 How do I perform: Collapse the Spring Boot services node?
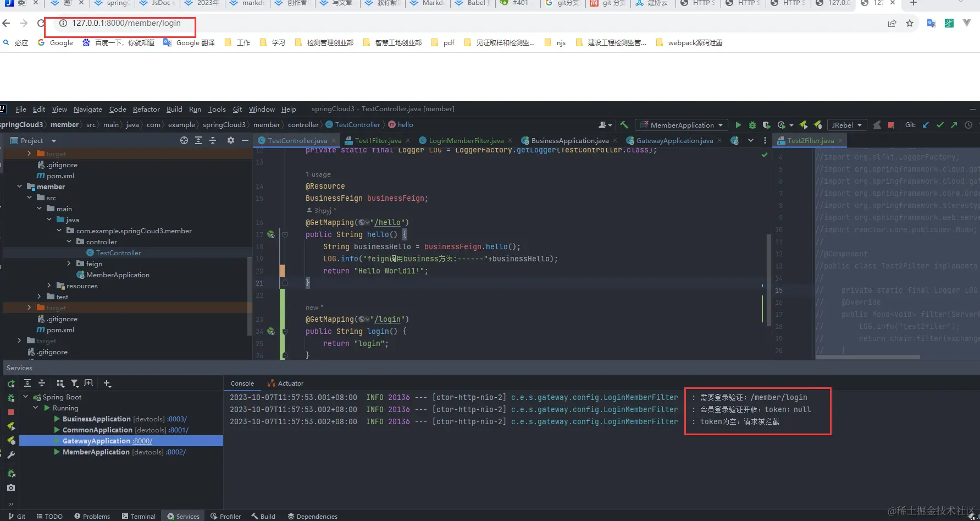click(25, 397)
